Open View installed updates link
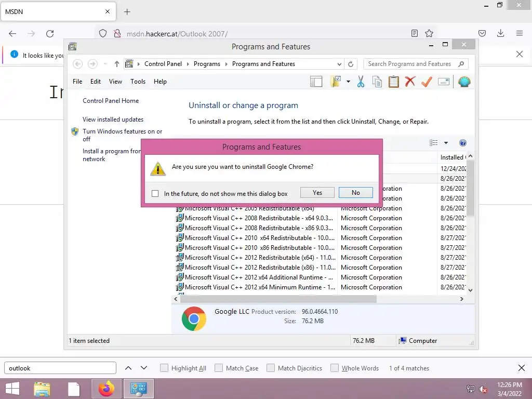This screenshot has width=532, height=399. [113, 119]
